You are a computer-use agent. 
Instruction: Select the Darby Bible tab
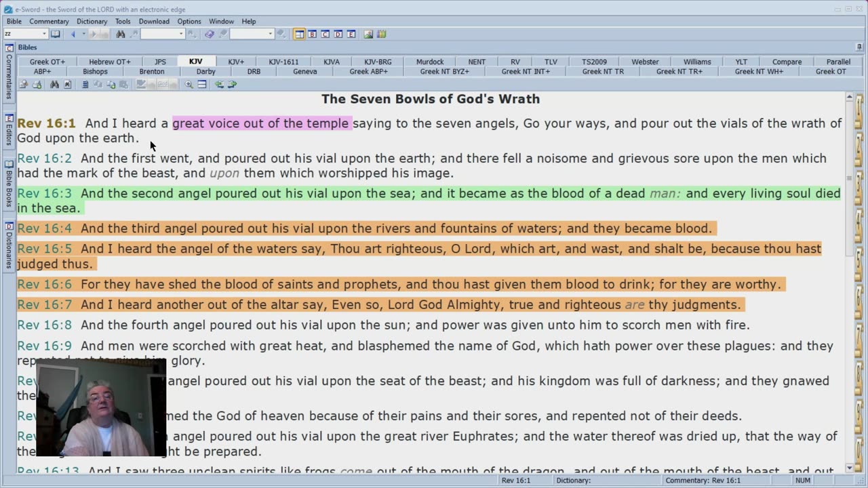[x=205, y=71]
